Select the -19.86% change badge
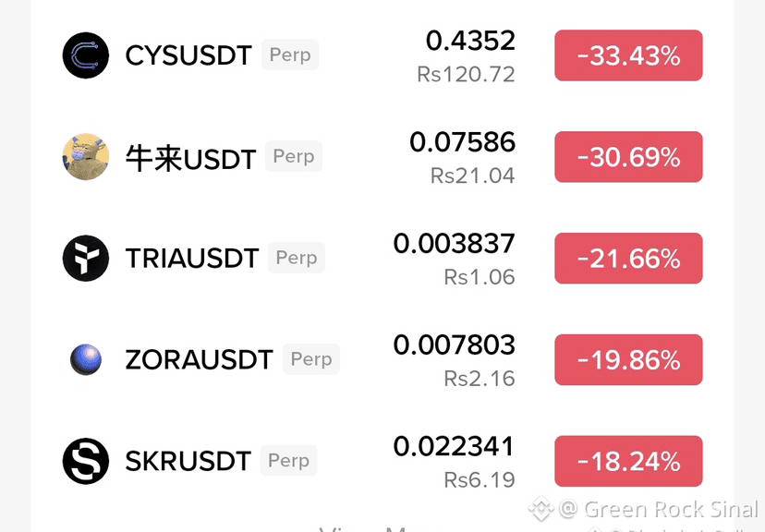 click(628, 359)
